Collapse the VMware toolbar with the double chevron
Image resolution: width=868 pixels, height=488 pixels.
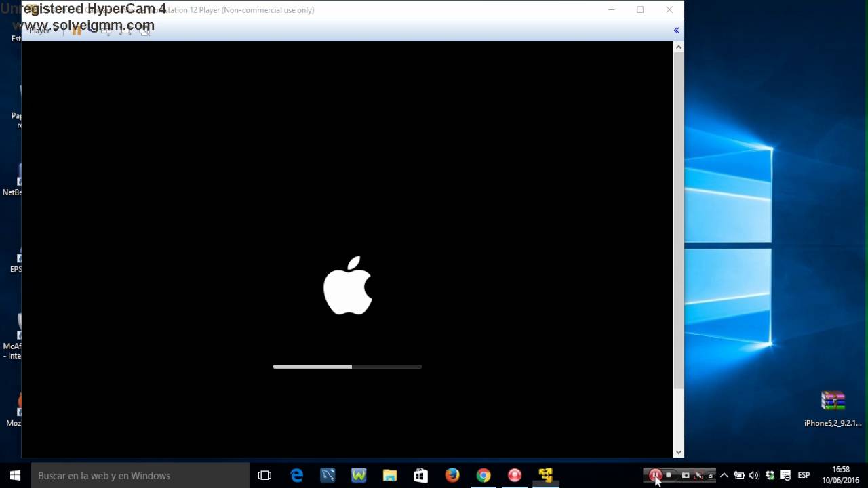click(676, 30)
